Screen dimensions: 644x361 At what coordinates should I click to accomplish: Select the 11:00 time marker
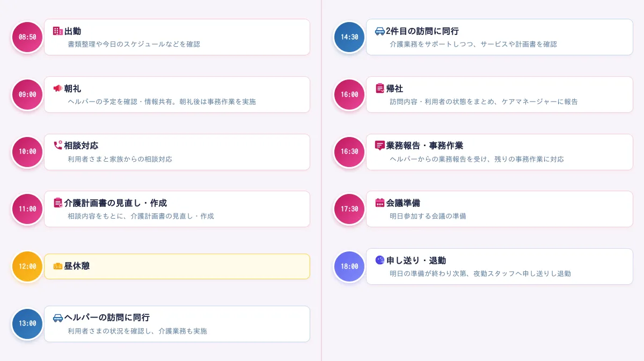[27, 209]
